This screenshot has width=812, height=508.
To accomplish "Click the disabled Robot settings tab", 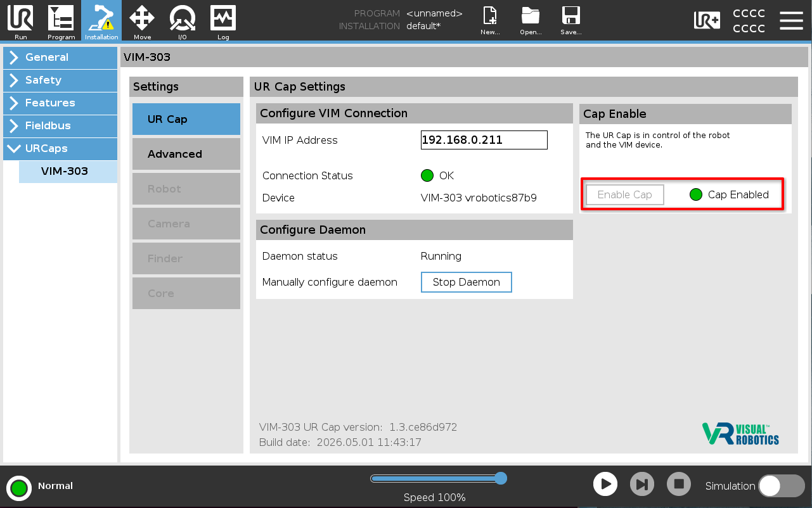I will click(x=186, y=189).
